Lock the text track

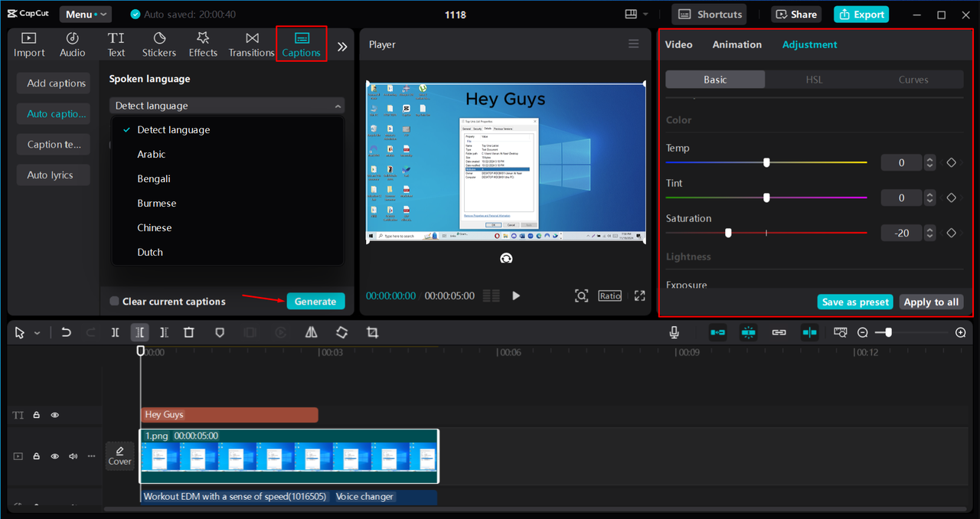tap(36, 415)
